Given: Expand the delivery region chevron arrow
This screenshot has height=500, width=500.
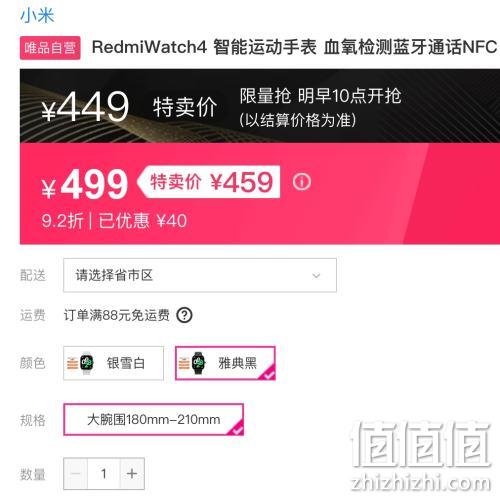Looking at the screenshot, I should pos(316,276).
